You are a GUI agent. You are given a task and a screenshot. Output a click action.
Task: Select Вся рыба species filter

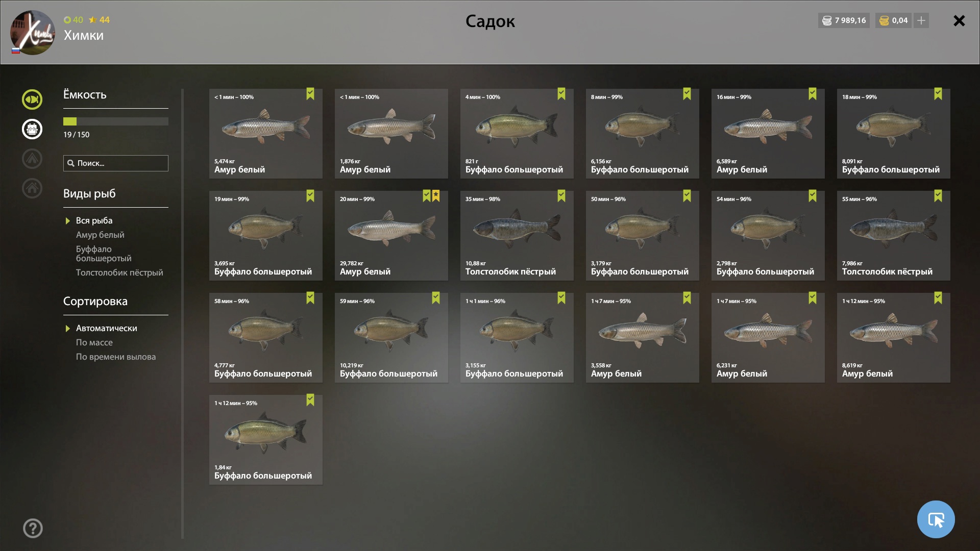pos(94,221)
